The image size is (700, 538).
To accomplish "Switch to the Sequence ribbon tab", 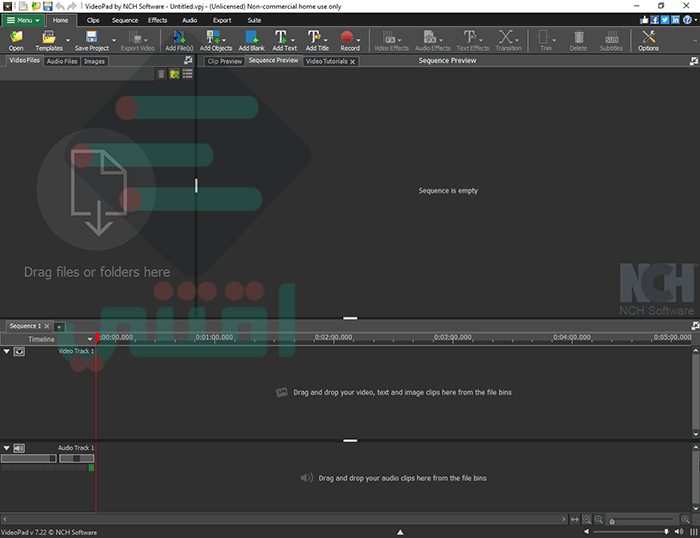I will [125, 20].
